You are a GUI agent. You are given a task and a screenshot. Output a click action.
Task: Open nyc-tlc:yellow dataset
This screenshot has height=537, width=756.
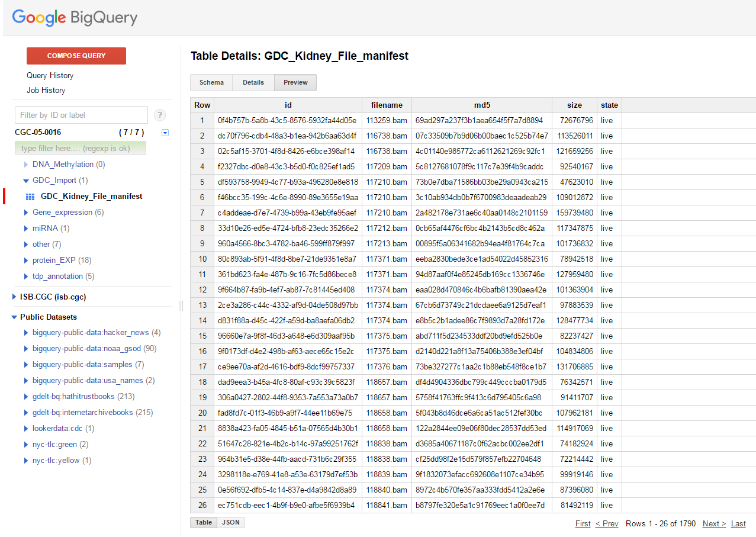pos(56,461)
